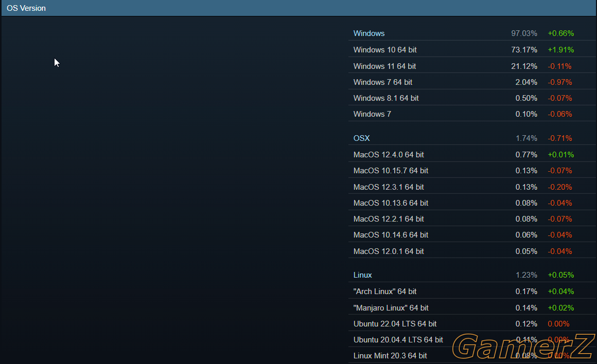Screen dimensions: 597x364
Task: Click the Windows total share 97.03%
Action: [x=524, y=33]
